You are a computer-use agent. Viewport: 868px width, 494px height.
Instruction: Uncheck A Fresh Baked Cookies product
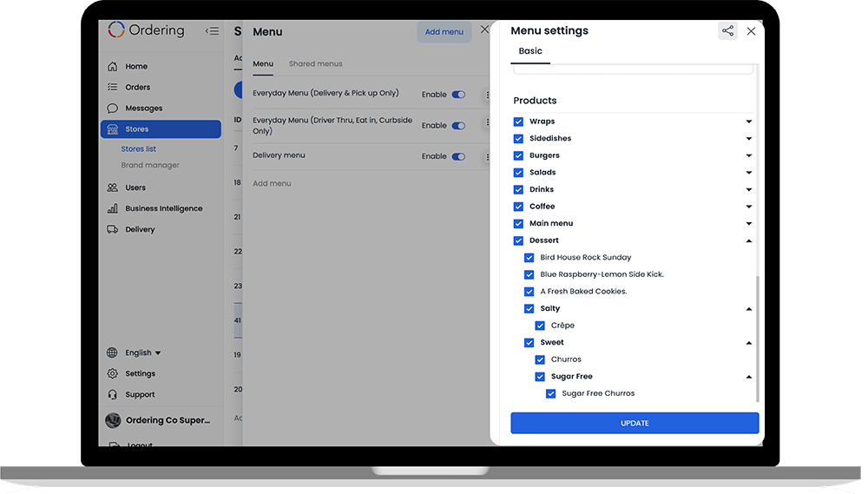pyautogui.click(x=529, y=292)
